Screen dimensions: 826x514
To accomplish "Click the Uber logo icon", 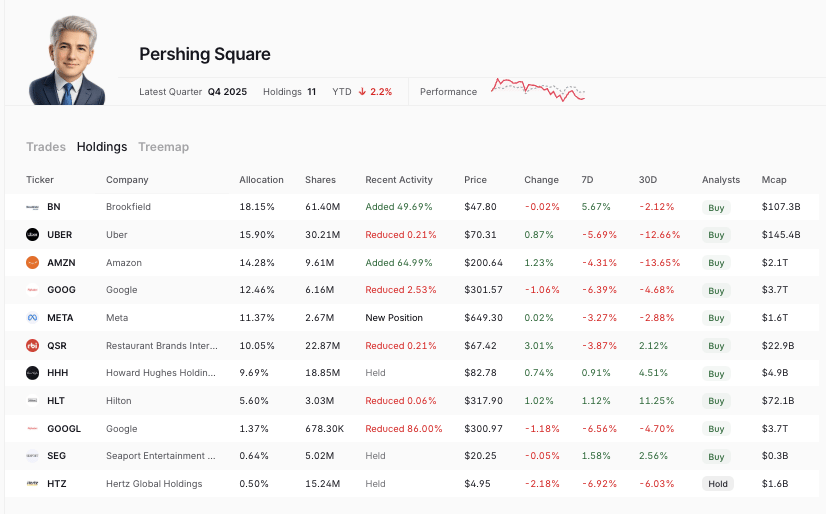I will click(32, 235).
